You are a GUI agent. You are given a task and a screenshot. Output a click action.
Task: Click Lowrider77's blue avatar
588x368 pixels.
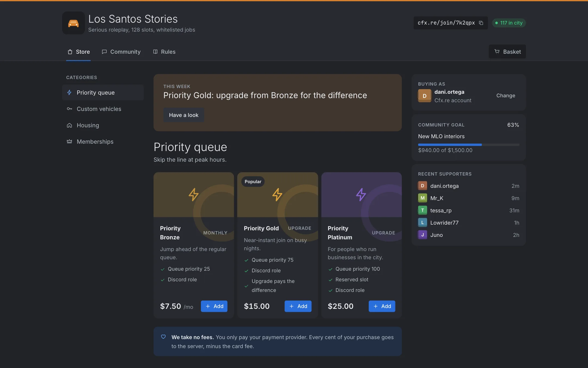(x=422, y=222)
